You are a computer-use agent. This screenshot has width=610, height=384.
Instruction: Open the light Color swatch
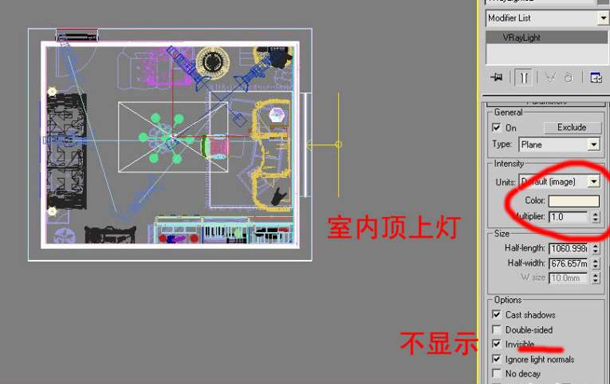click(x=574, y=201)
